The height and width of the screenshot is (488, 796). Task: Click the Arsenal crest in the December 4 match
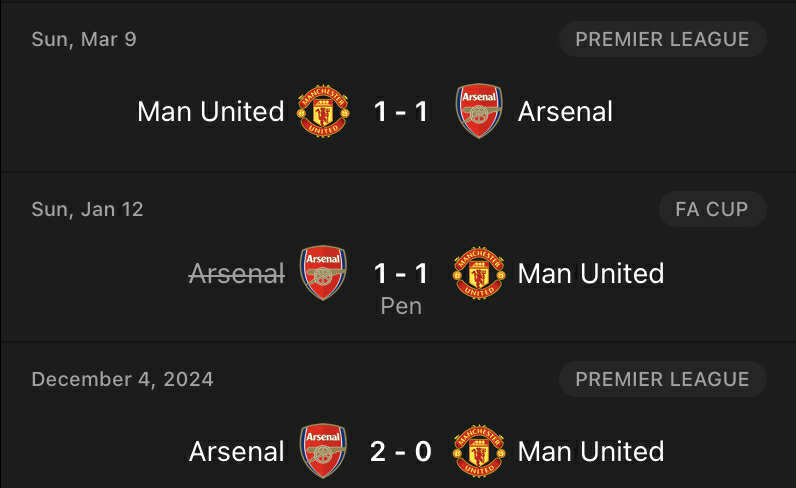pyautogui.click(x=323, y=451)
